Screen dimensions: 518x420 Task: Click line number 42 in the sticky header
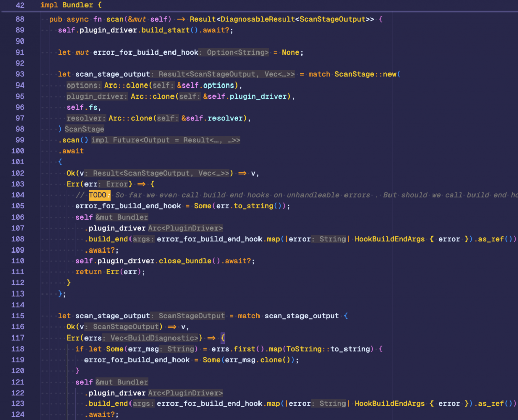20,5
